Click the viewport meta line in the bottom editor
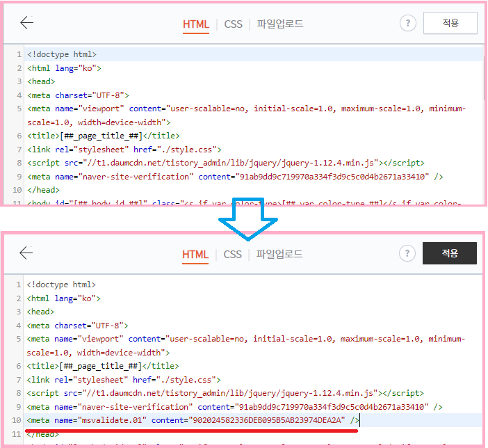The image size is (488, 448). click(x=245, y=346)
